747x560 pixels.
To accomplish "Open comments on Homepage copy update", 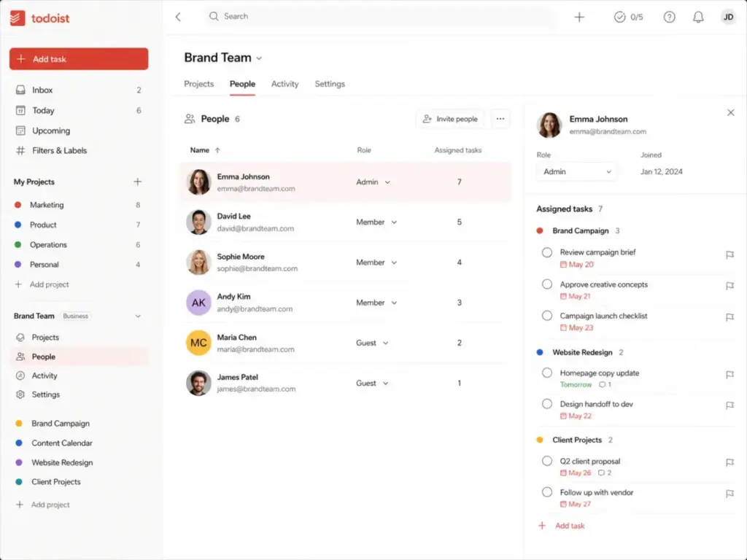I will [605, 385].
